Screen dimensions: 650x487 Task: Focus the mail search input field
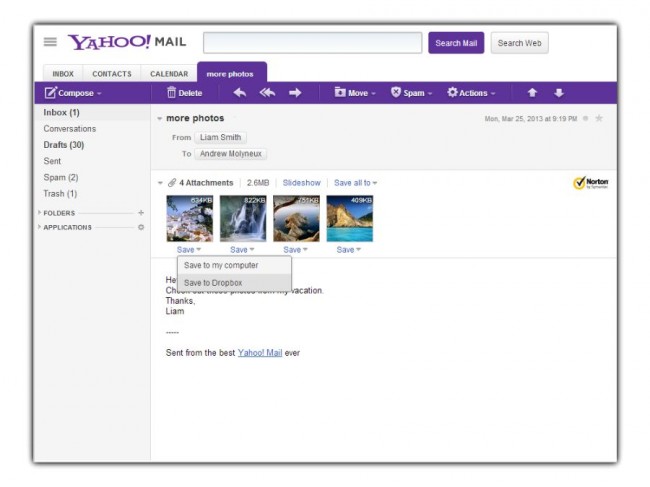(313, 43)
